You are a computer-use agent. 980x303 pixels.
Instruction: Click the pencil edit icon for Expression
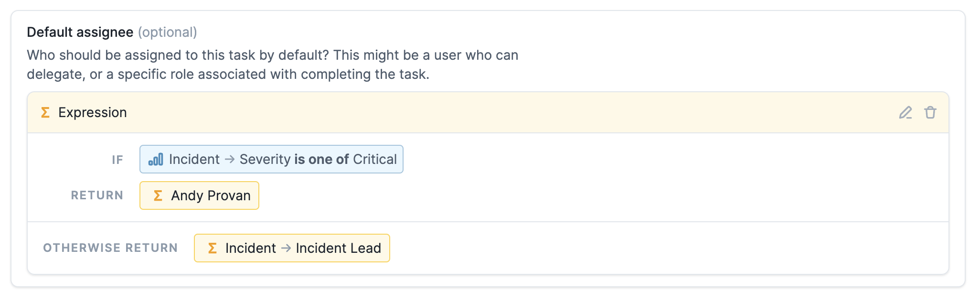(905, 113)
